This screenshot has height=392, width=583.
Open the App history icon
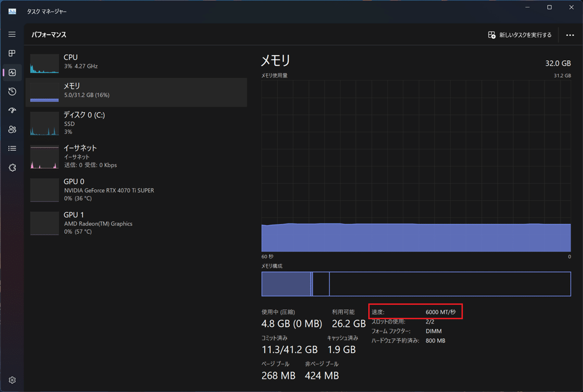(12, 91)
